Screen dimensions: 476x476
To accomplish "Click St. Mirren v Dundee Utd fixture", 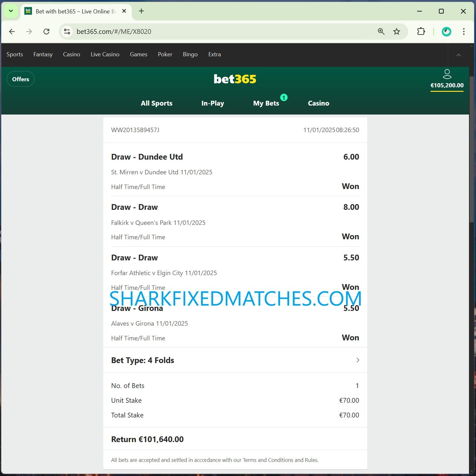I will point(162,172).
